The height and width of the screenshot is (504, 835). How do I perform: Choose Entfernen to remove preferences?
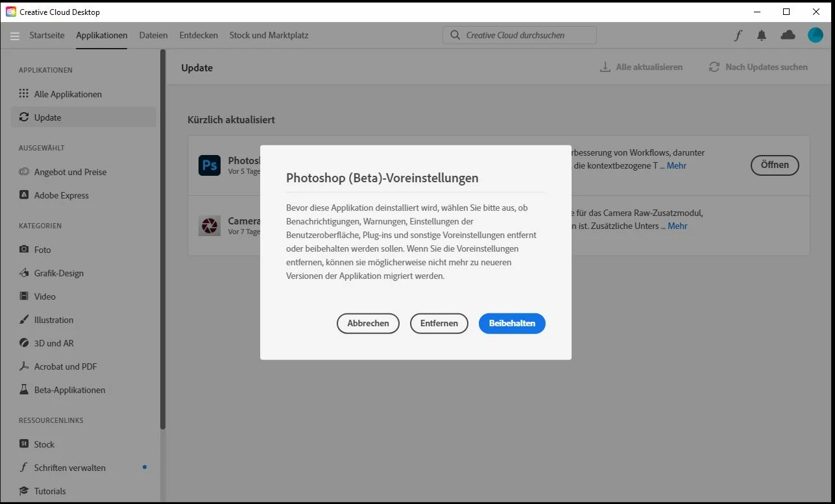(x=439, y=323)
